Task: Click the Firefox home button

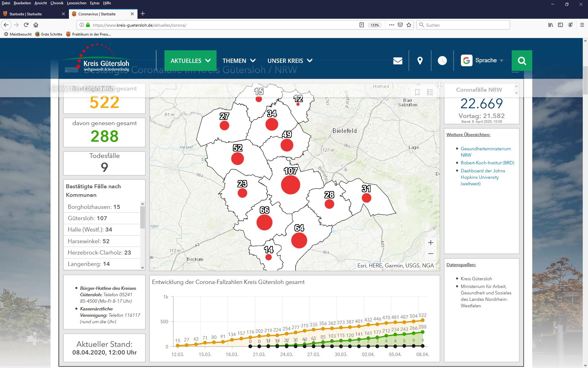Action: [x=36, y=25]
